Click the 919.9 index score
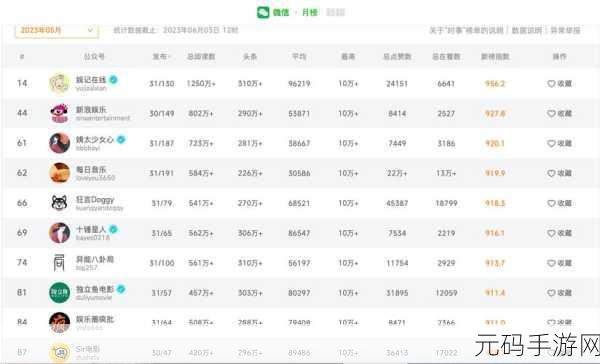 pyautogui.click(x=495, y=173)
